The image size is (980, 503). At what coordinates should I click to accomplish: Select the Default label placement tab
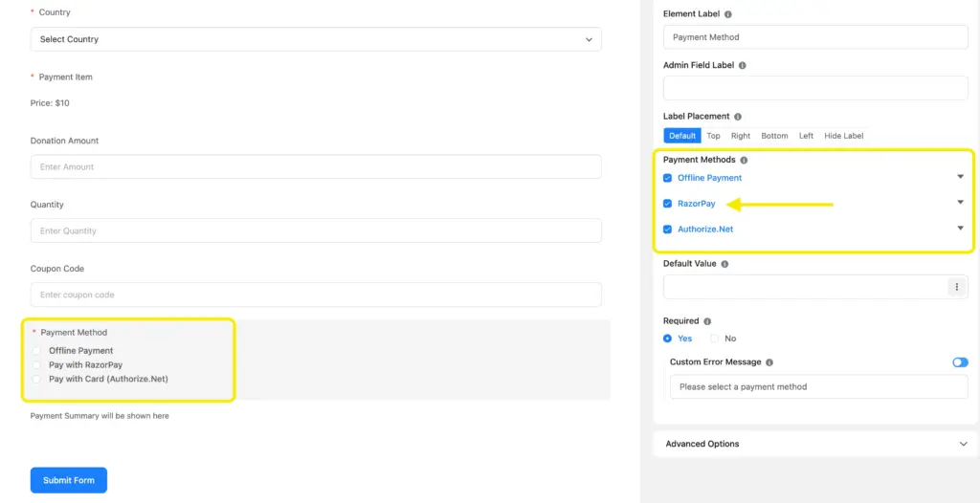682,136
